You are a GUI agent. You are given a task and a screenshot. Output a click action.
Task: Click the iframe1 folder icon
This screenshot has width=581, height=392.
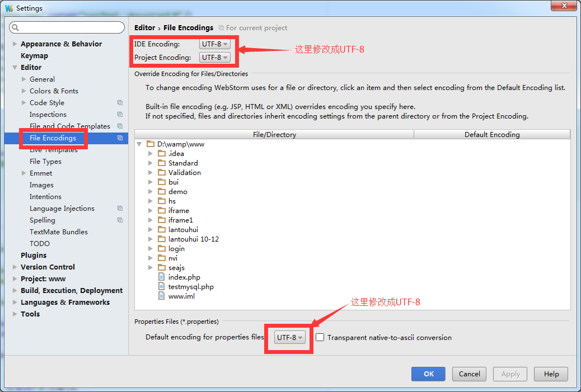click(162, 220)
